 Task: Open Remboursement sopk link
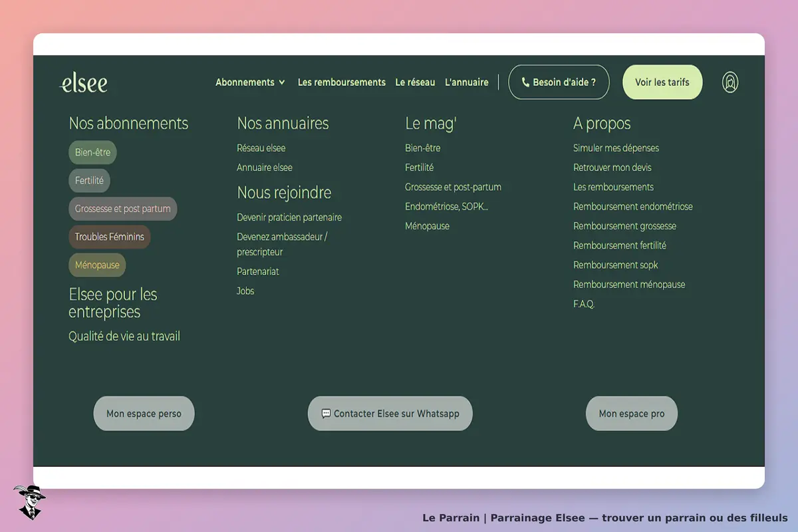(616, 265)
